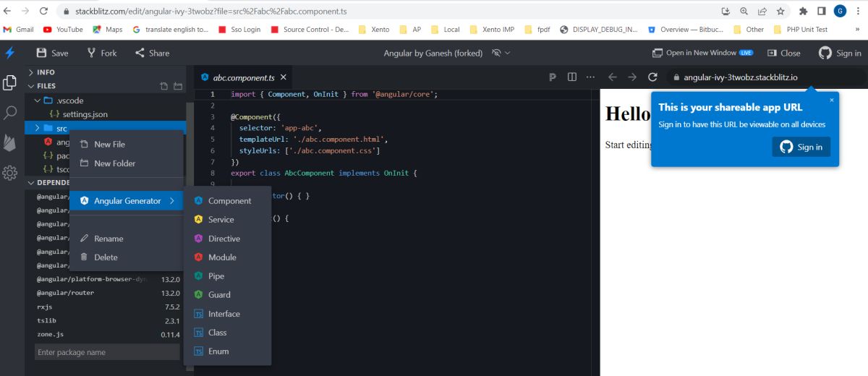
Task: Toggle Chrome side panel icon
Action: (x=821, y=11)
